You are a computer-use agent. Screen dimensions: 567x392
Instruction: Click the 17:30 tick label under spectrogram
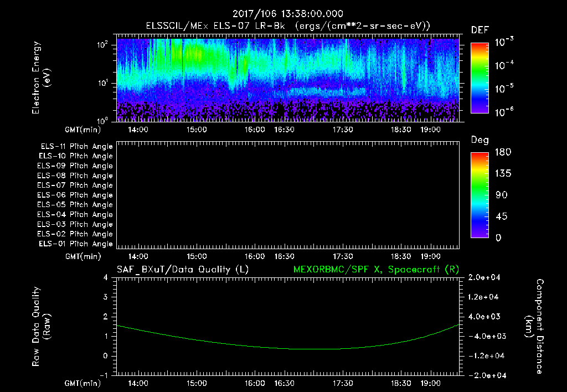[343, 130]
